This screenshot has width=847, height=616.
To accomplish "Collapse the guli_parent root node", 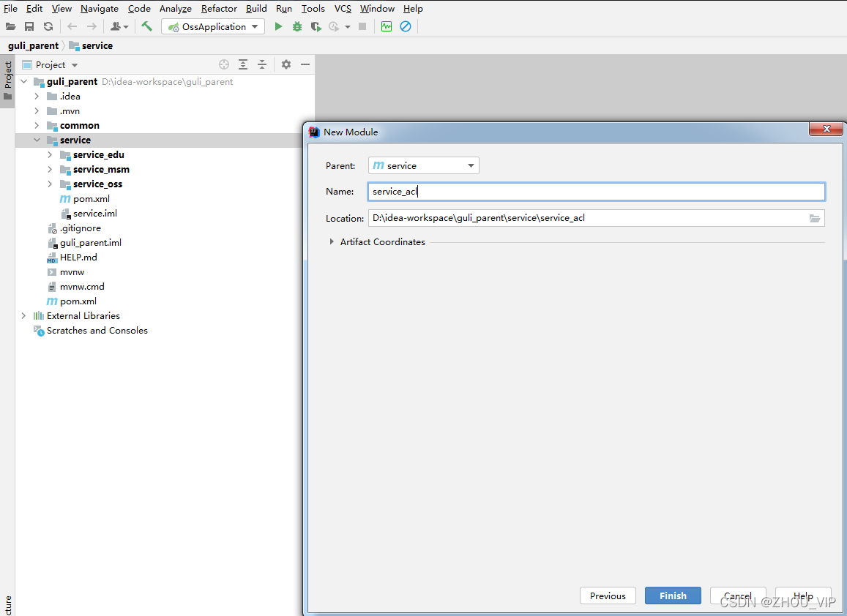I will coord(23,81).
